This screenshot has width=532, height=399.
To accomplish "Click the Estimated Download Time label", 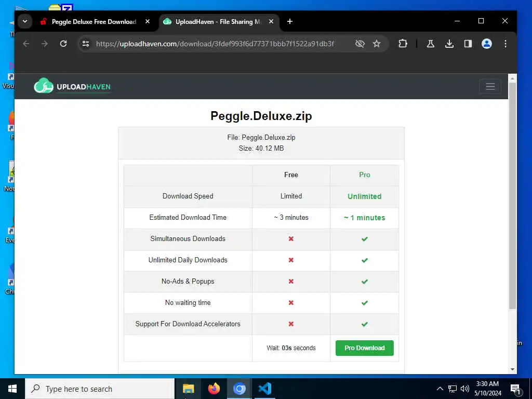I will pyautogui.click(x=188, y=218).
